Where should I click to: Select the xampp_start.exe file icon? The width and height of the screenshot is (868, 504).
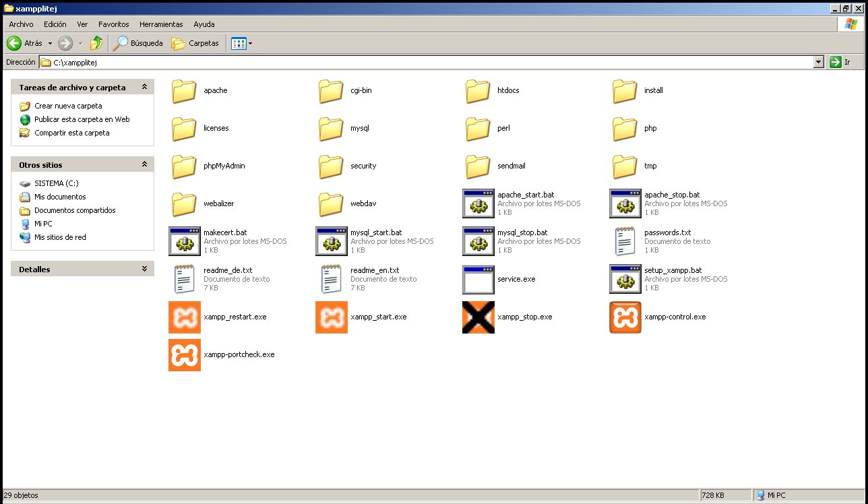(331, 317)
